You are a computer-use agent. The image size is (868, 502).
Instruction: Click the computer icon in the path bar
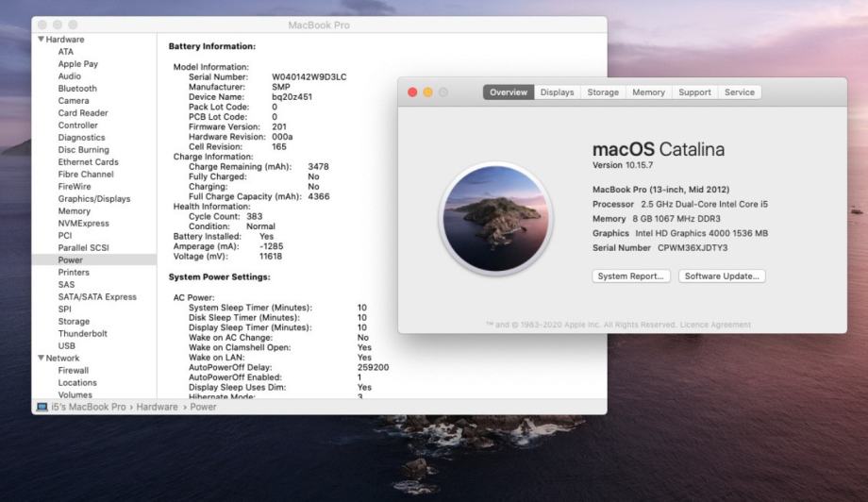click(x=42, y=407)
